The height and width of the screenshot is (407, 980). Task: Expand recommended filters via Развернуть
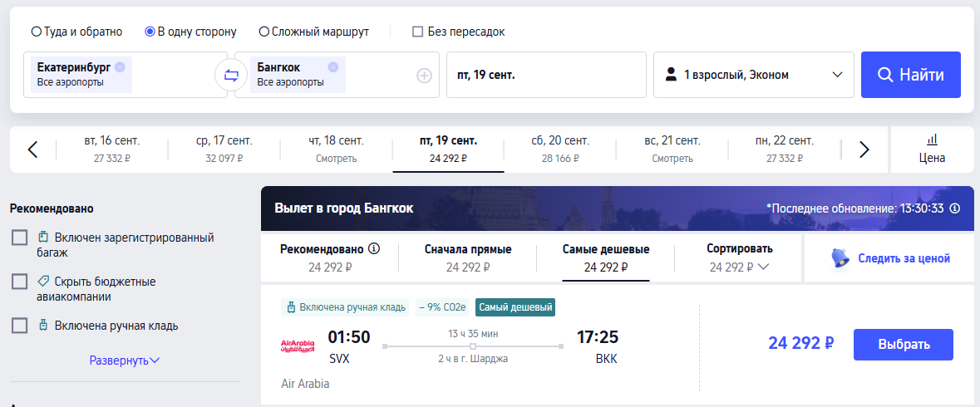[x=125, y=360]
